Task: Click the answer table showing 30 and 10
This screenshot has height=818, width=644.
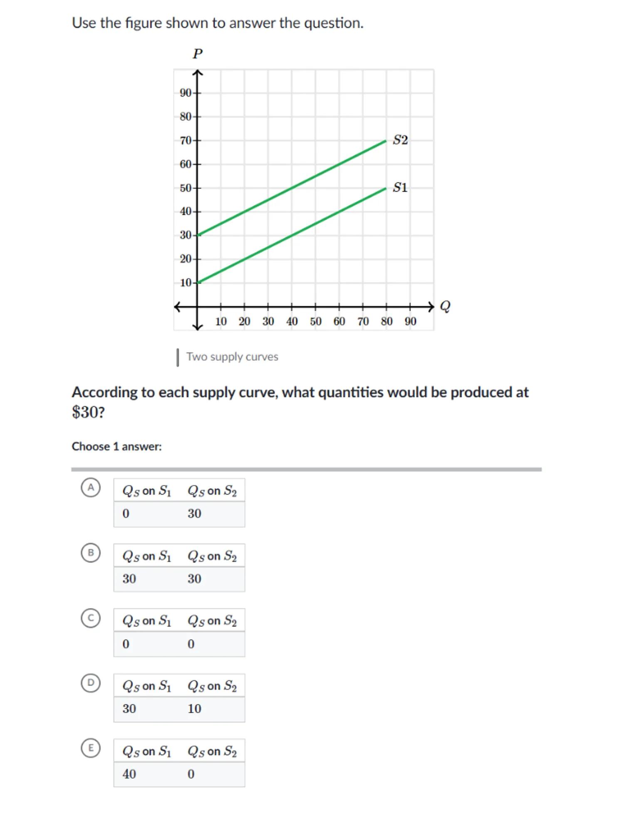Action: (x=179, y=698)
